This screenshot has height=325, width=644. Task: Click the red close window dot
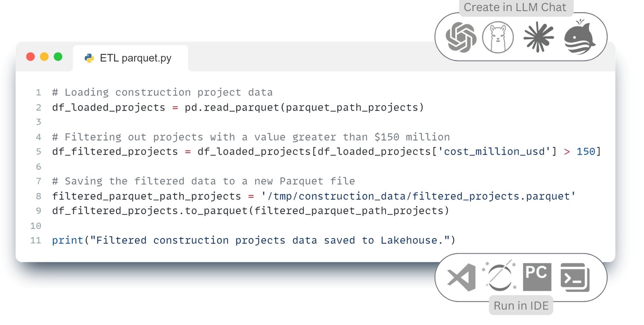[x=31, y=57]
